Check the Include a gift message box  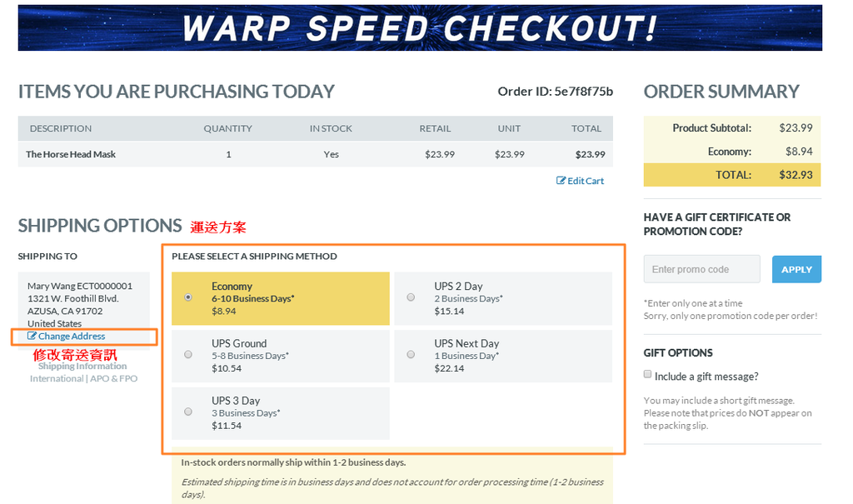(x=647, y=374)
